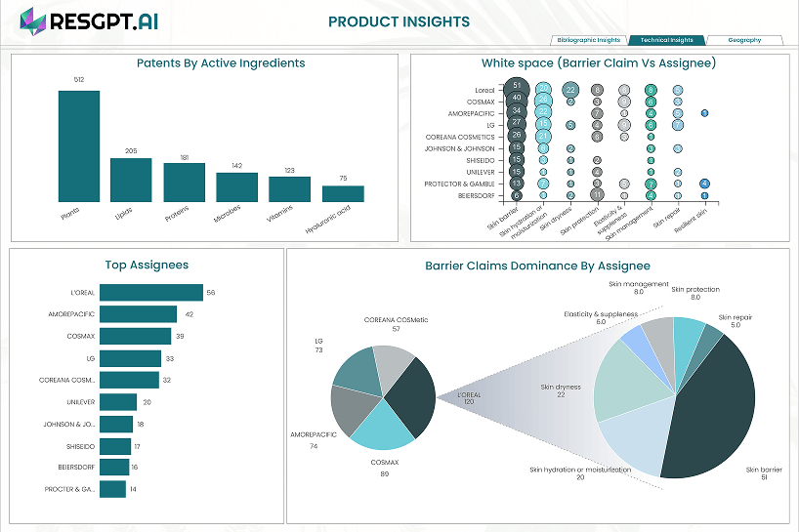Screen dimensions: 799x532
Task: Click the LG Skin barrier bubble 27
Action: pyautogui.click(x=517, y=123)
